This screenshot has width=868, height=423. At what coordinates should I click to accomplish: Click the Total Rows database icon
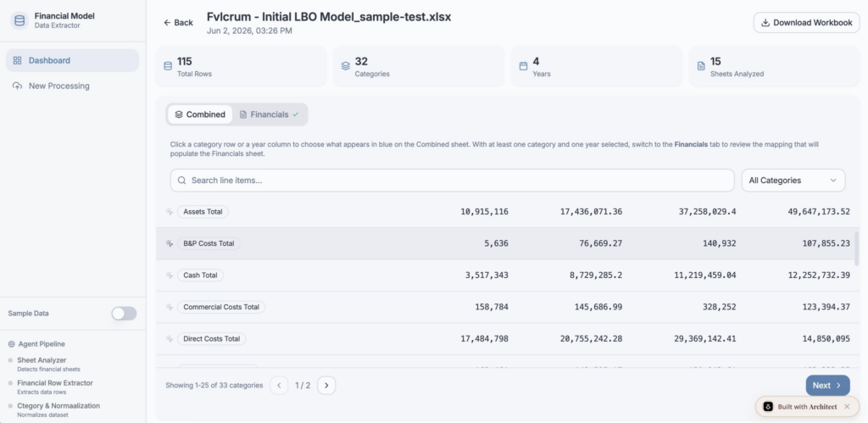tap(168, 66)
